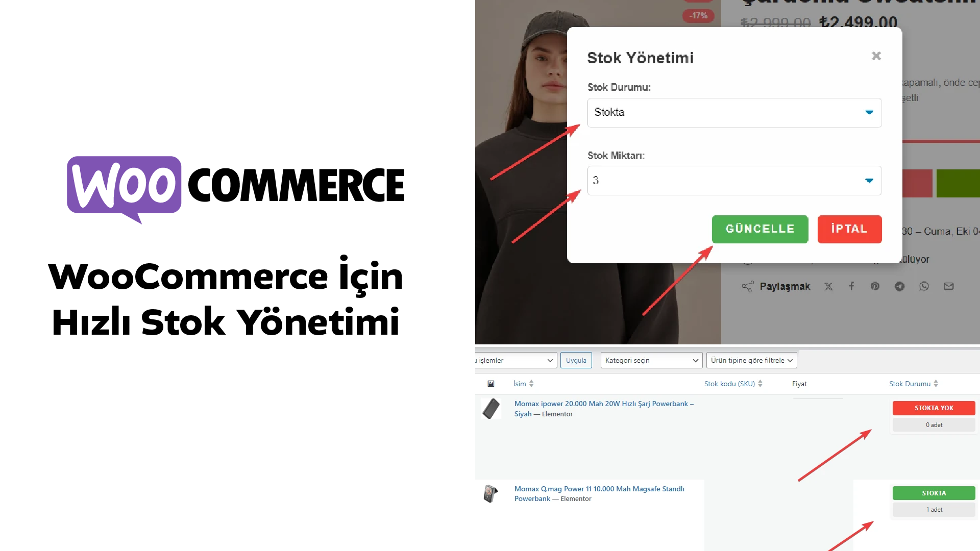Click the email share icon
This screenshot has width=980, height=551.
pos(948,286)
